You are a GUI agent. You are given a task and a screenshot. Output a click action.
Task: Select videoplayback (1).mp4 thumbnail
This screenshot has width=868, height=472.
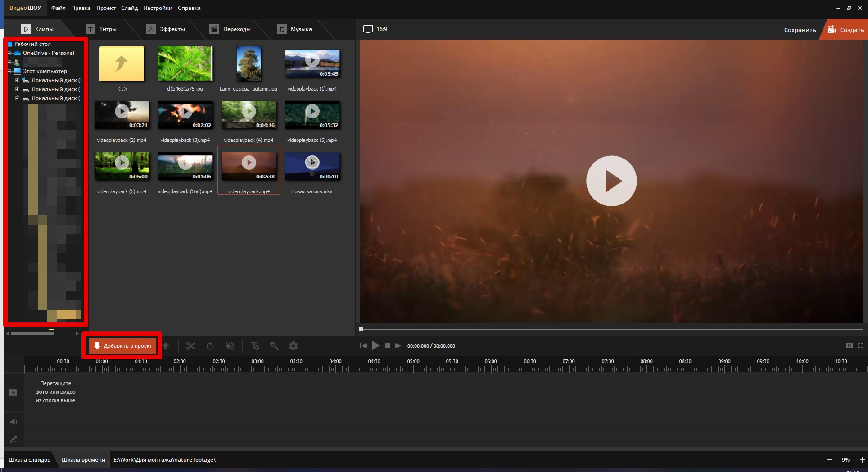(312, 64)
